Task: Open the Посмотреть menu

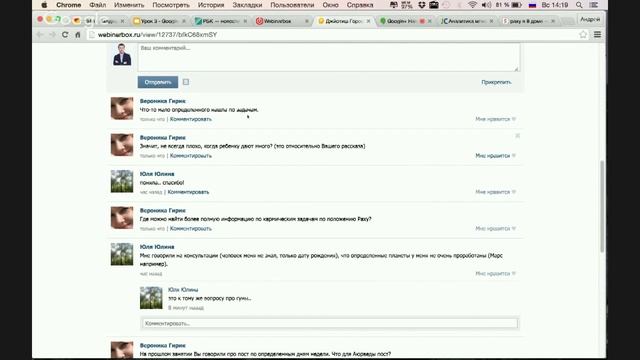Action: click(171, 5)
